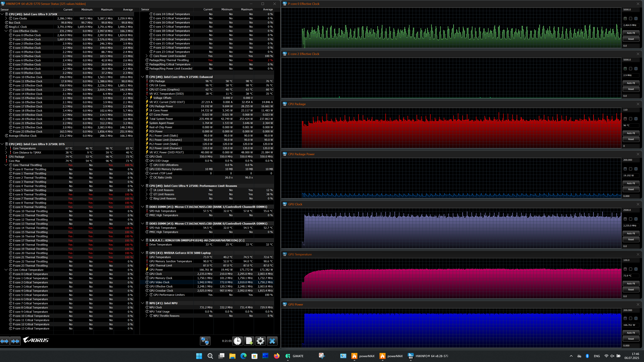This screenshot has width=644, height=362.
Task: Expand the GPU Performance Limiters row
Action: (x=147, y=295)
